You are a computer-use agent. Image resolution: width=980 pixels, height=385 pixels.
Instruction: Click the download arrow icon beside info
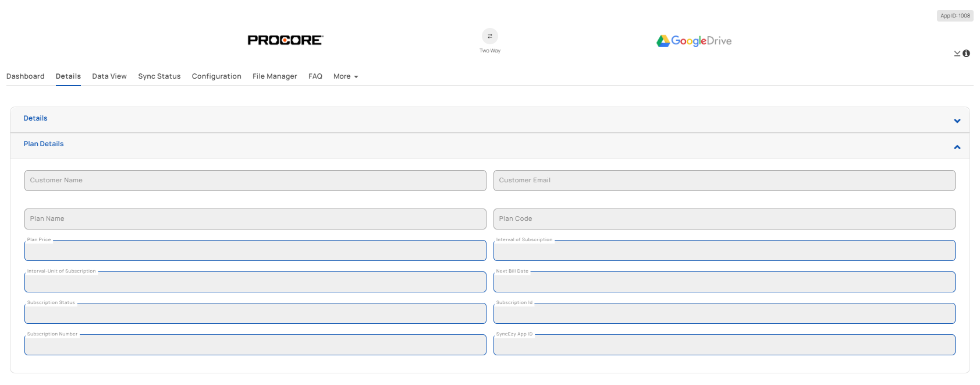coord(957,54)
